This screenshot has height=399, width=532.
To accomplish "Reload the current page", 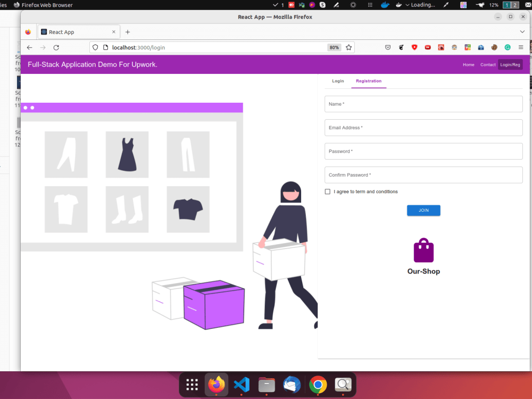I will click(56, 47).
